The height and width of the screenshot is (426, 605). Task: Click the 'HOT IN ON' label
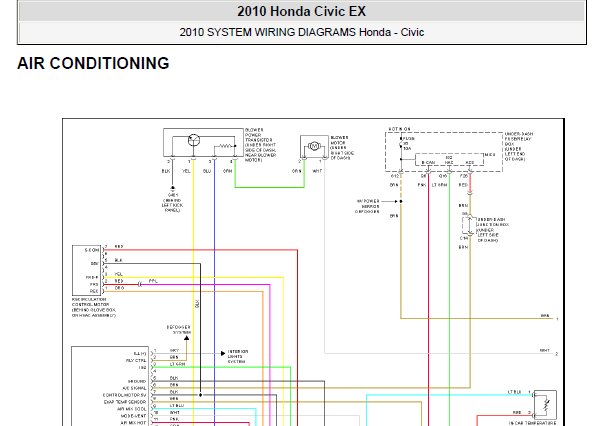[x=399, y=129]
